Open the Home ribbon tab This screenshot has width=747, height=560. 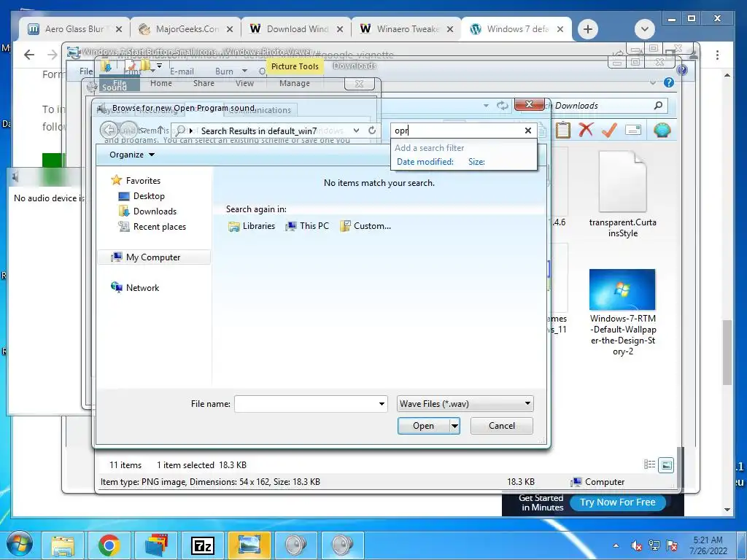coord(161,83)
